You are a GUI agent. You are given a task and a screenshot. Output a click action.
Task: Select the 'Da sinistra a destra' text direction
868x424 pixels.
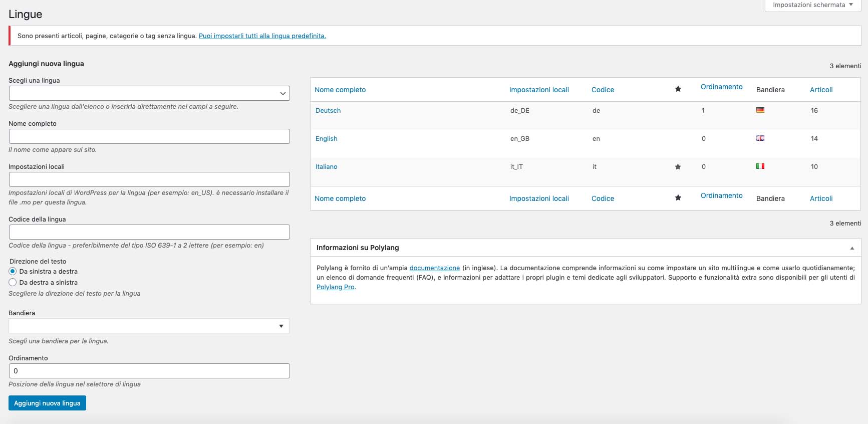13,271
